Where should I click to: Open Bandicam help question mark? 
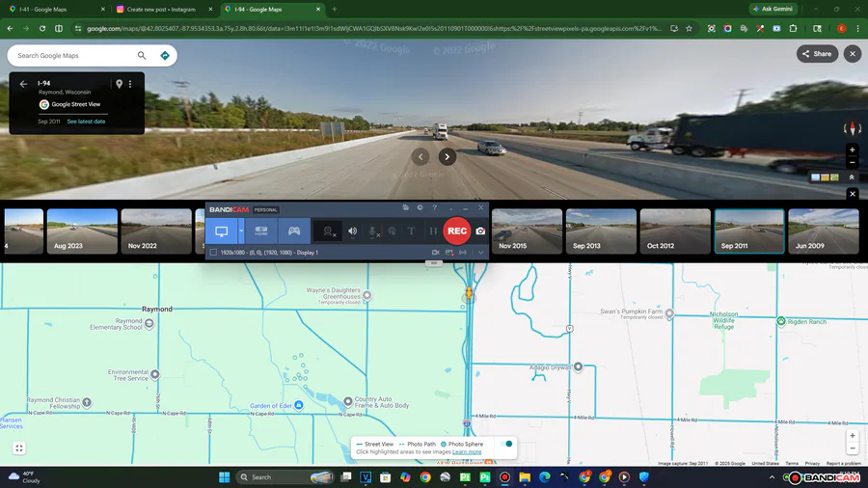[x=435, y=207]
